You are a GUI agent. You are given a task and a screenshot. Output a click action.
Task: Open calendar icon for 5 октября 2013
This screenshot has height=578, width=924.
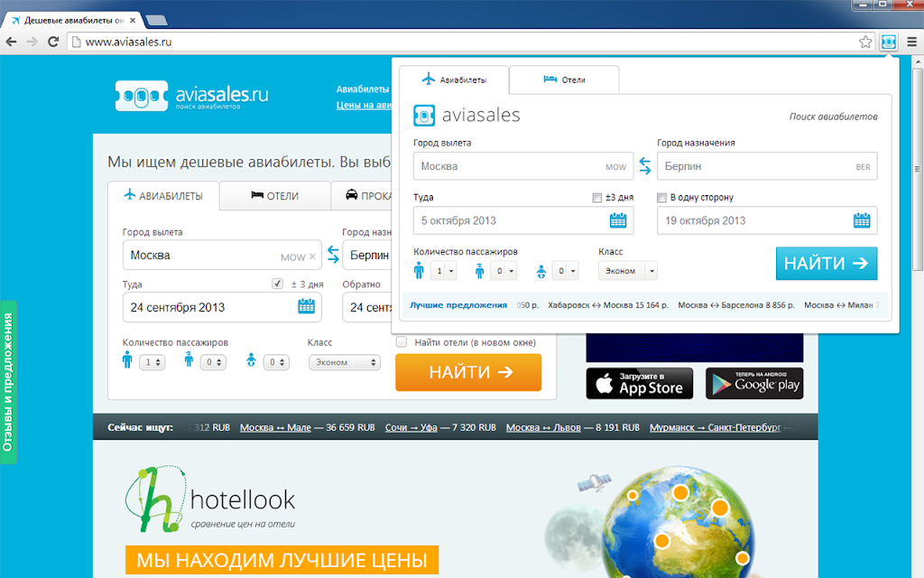click(618, 220)
